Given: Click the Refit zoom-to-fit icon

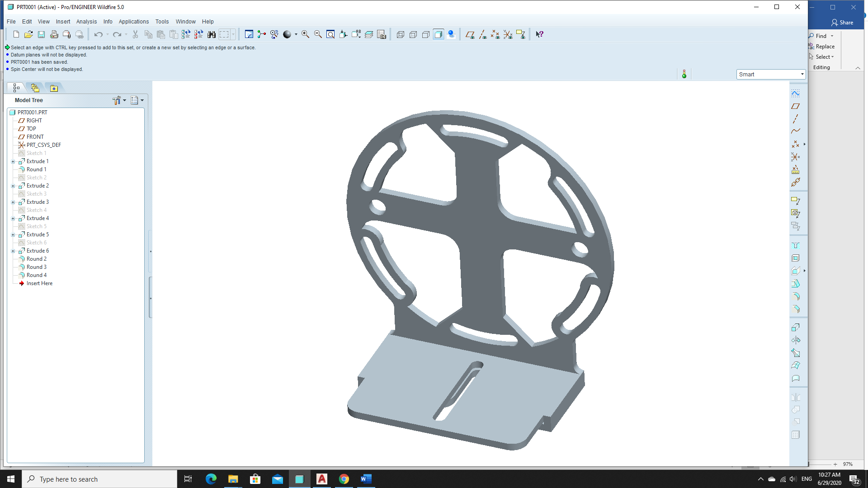Looking at the screenshot, I should point(330,34).
